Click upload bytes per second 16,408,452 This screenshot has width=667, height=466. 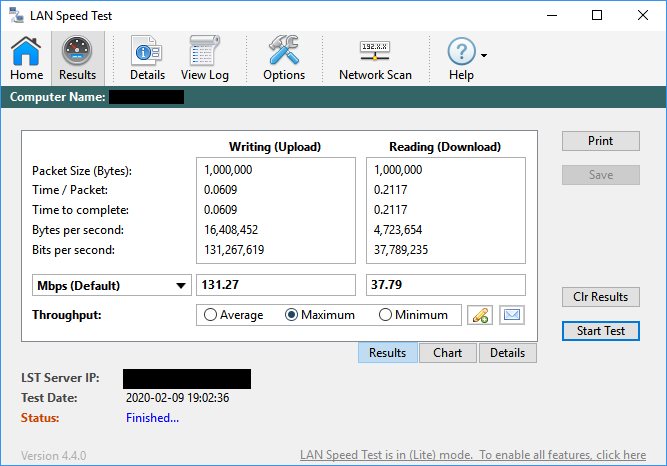pos(231,230)
